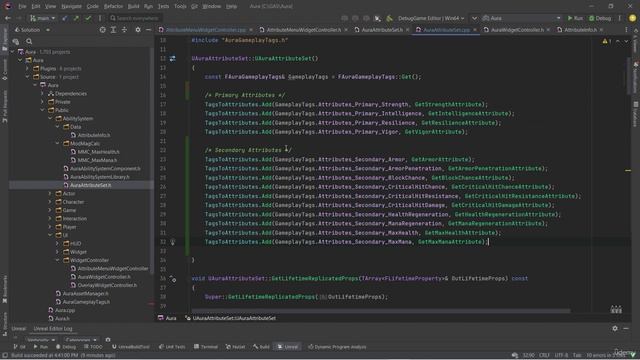Viewport: 640px width, 360px height.
Task: Switch to AuraAttributeSet.h tab
Action: [382, 30]
